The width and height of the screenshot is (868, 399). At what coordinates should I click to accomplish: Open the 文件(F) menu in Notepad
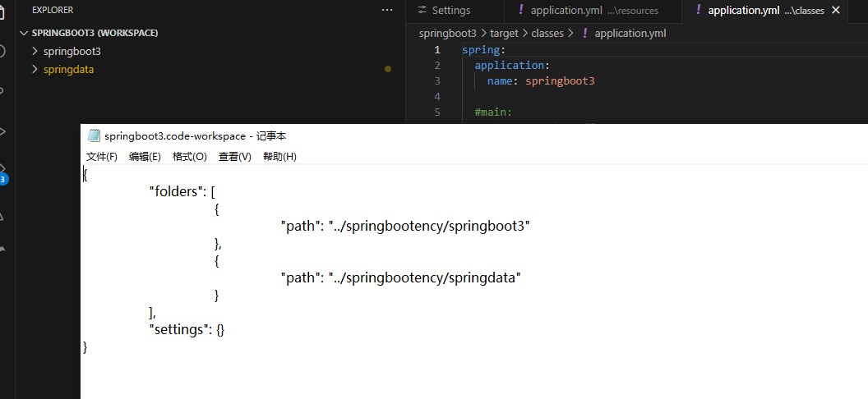tap(101, 156)
